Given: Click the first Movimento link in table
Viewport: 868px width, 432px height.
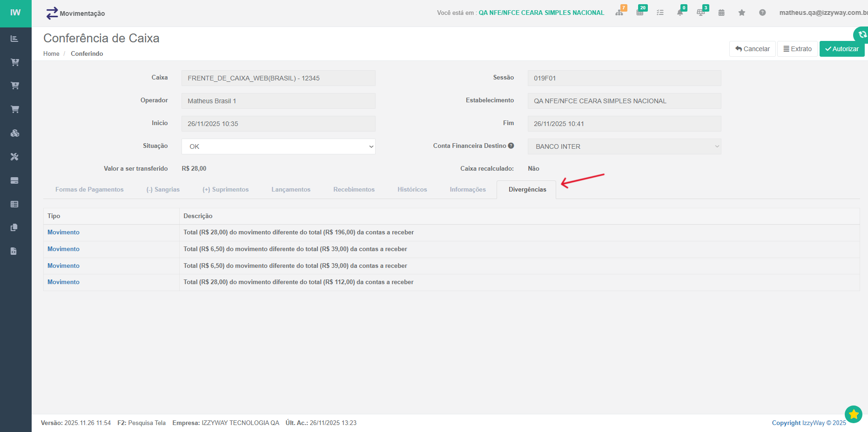Looking at the screenshot, I should coord(63,233).
